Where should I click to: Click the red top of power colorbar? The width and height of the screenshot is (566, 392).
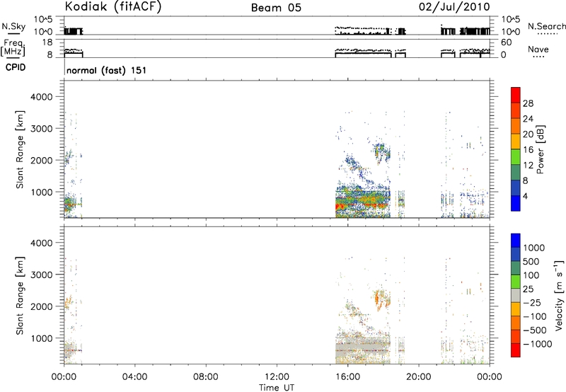(x=516, y=95)
